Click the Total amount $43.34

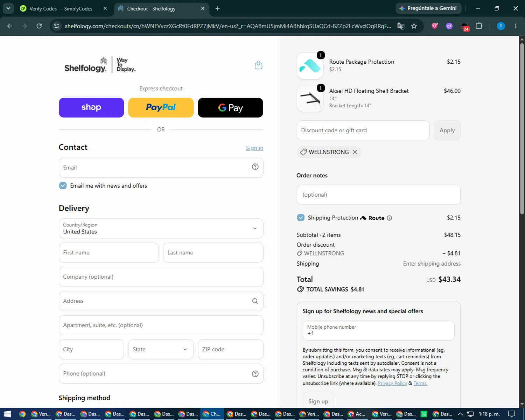click(x=449, y=279)
